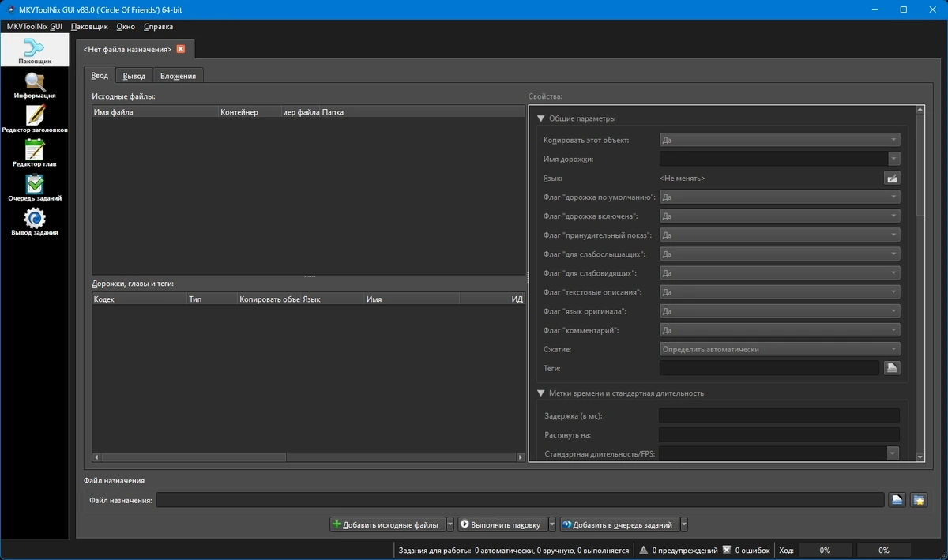Click recent destinations star icon
Image resolution: width=948 pixels, height=560 pixels.
[918, 500]
